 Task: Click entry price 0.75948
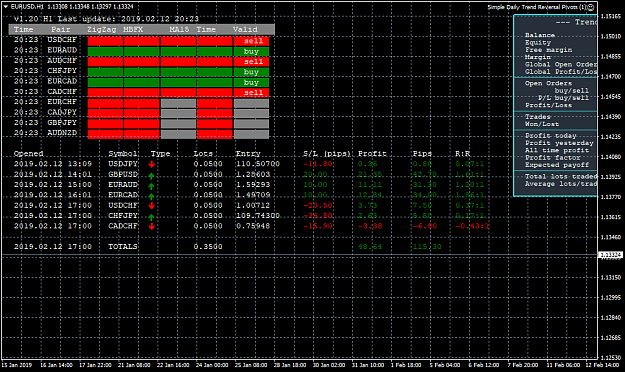tap(253, 226)
